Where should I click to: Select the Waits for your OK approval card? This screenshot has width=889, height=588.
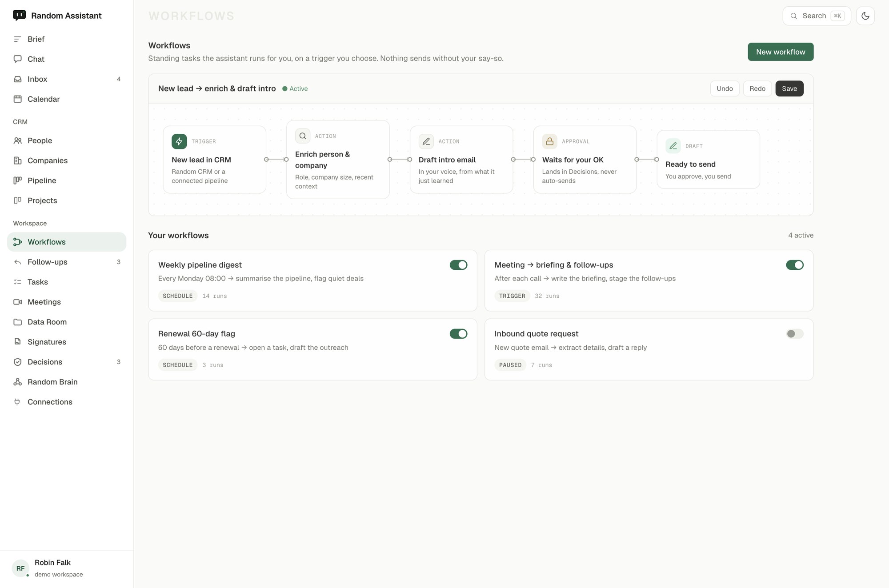(585, 160)
